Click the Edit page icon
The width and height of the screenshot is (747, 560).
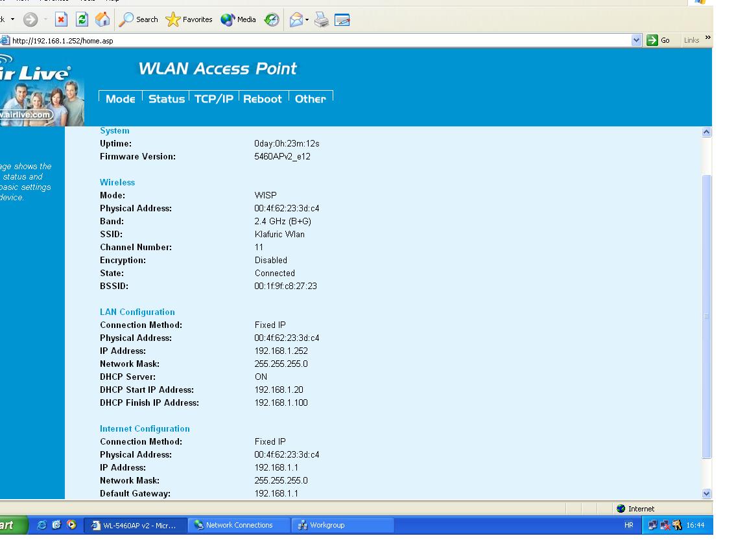tap(342, 19)
